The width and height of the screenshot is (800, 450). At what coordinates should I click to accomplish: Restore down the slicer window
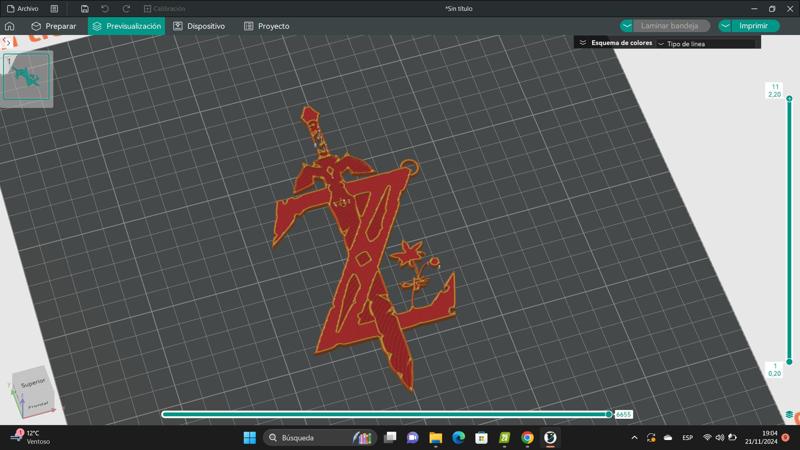pyautogui.click(x=772, y=9)
